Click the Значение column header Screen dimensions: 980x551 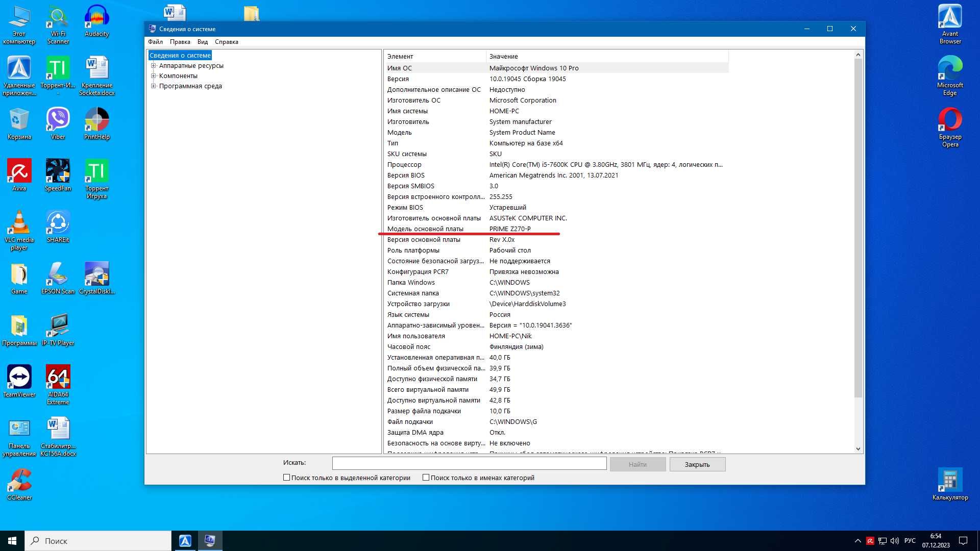pyautogui.click(x=607, y=56)
